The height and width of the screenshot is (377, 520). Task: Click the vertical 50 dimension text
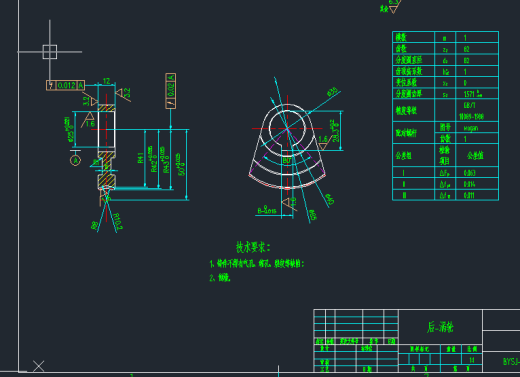click(x=181, y=164)
